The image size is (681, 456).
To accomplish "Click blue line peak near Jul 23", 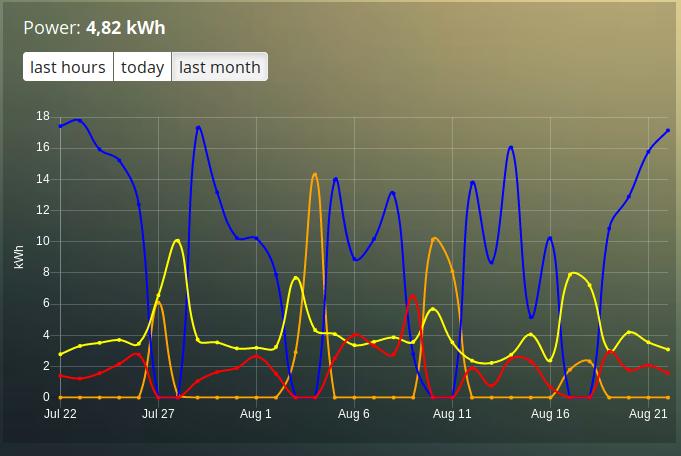I will (79, 120).
